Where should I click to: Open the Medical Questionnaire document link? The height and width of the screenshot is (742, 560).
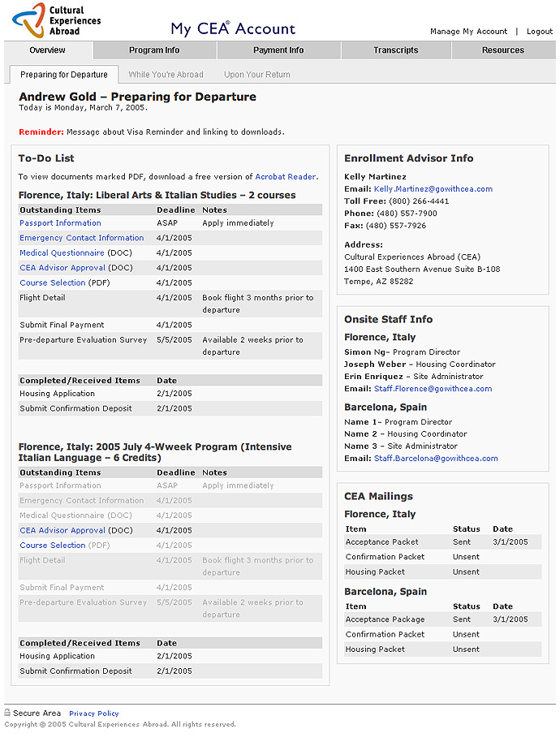coord(62,253)
